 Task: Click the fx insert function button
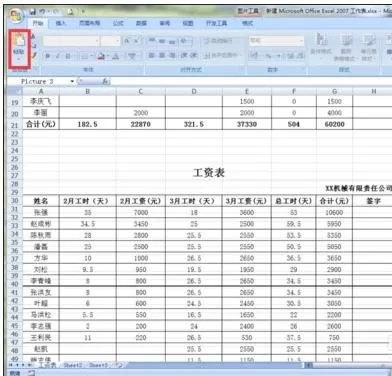pyautogui.click(x=105, y=81)
